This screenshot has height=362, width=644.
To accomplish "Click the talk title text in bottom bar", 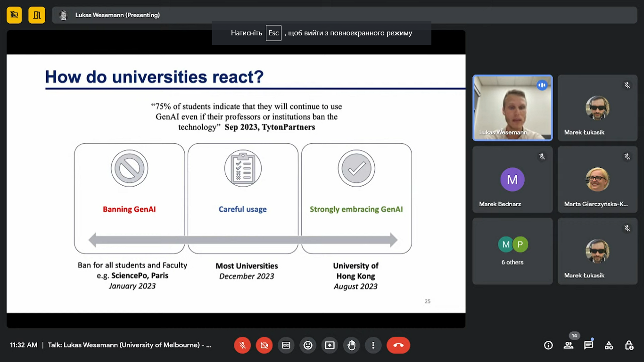I will pyautogui.click(x=129, y=345).
